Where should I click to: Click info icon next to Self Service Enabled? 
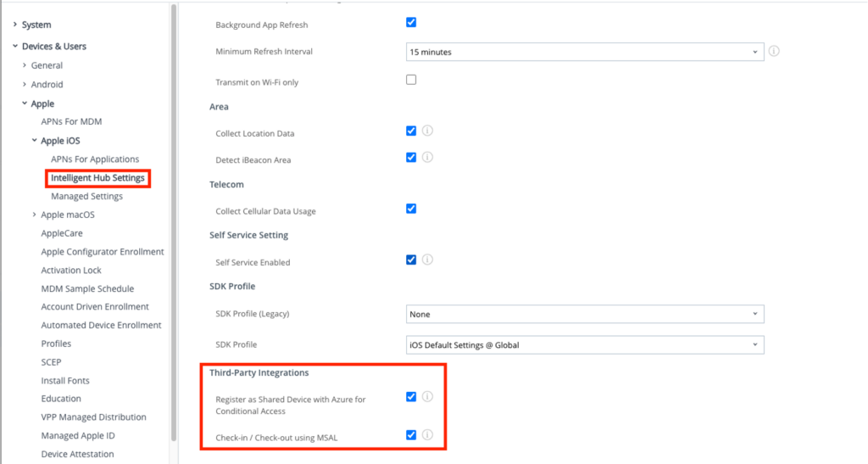[x=428, y=260]
